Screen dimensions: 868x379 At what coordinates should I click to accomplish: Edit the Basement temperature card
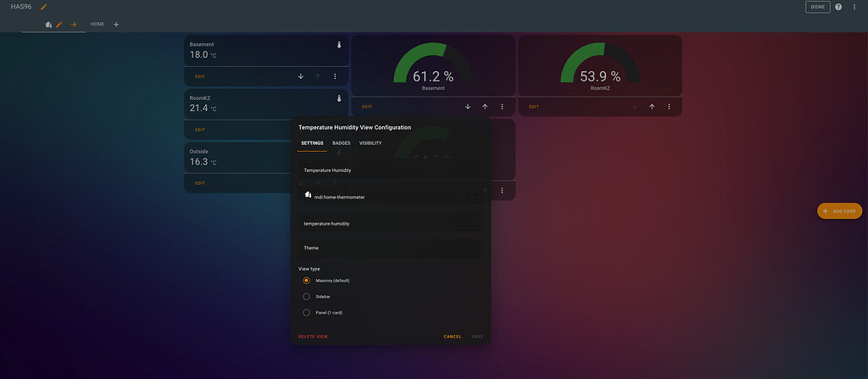tap(200, 76)
